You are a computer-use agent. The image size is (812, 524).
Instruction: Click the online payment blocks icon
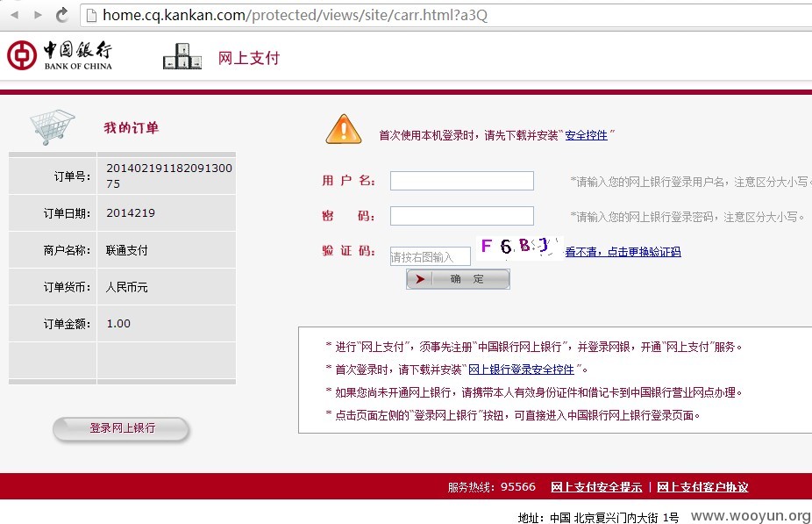coord(182,56)
